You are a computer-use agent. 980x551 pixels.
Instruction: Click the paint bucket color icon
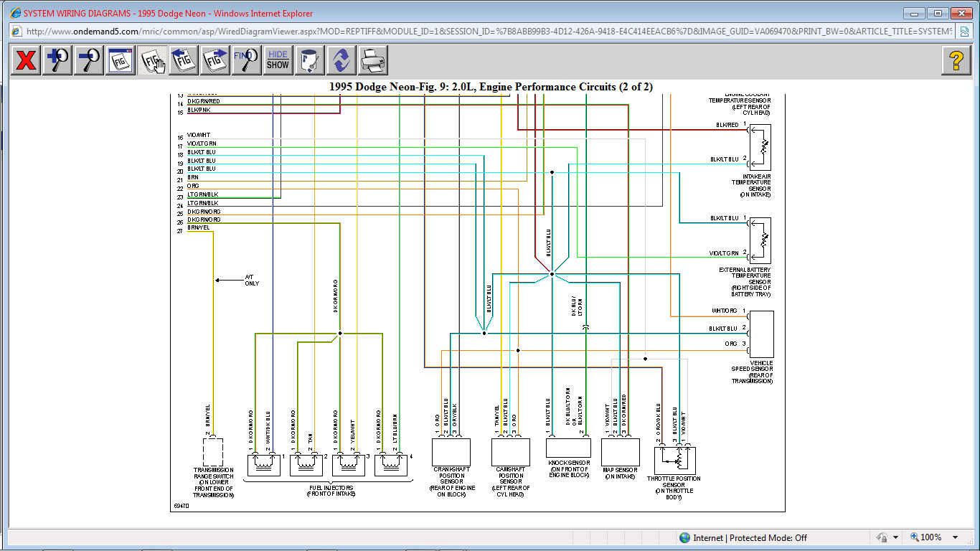pyautogui.click(x=309, y=60)
